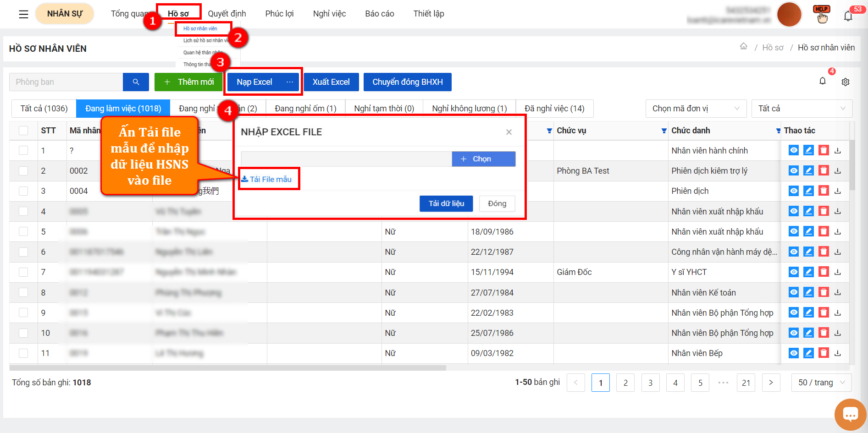Click the vertical table scrollbar
Screen dimensions: 868x433
tap(852, 165)
